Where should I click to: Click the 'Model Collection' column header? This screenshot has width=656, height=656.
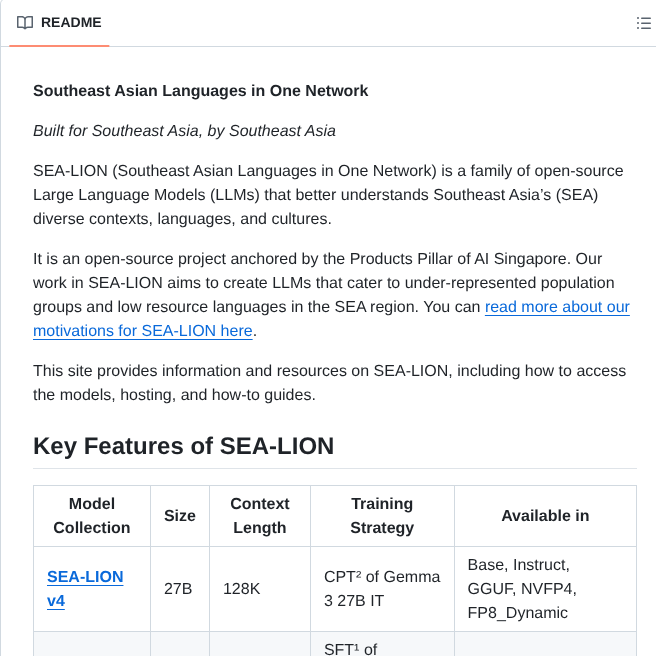pyautogui.click(x=92, y=516)
